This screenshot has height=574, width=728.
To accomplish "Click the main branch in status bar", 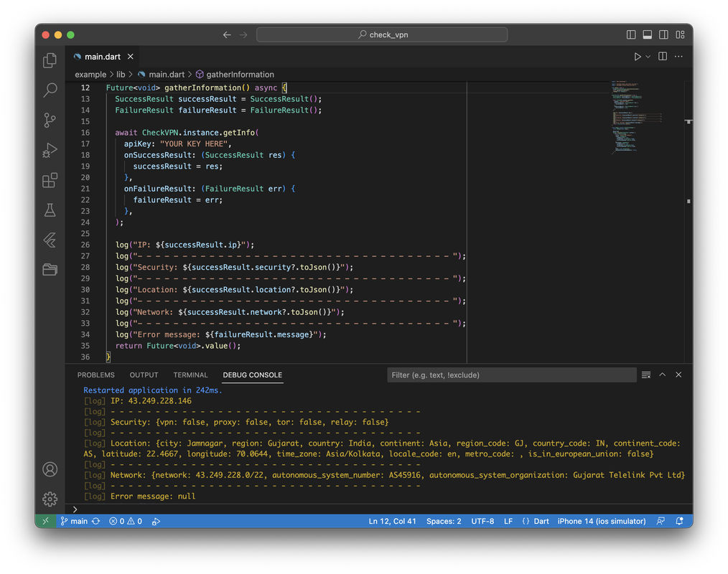I will click(x=74, y=521).
